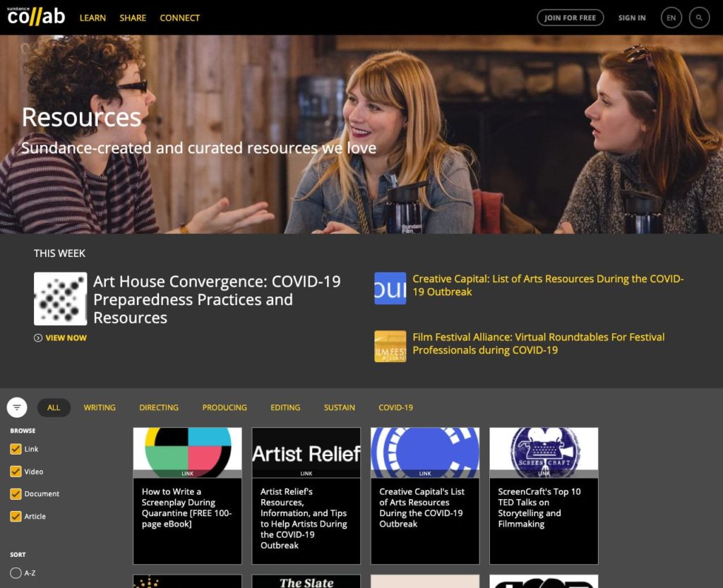Uncheck the Link browse checkbox
The image size is (723, 588).
coord(16,449)
